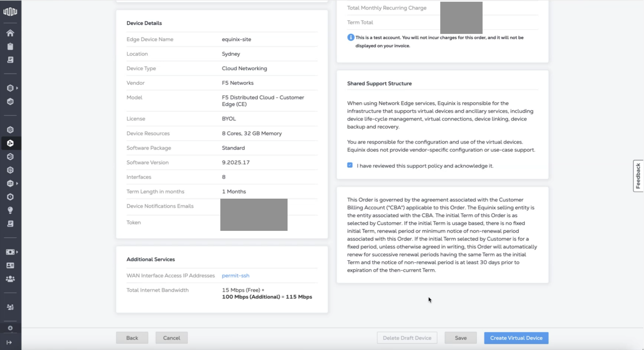Expand the money/billing sidebar submenu arrow
Viewport: 644px width, 350px height.
point(17,252)
